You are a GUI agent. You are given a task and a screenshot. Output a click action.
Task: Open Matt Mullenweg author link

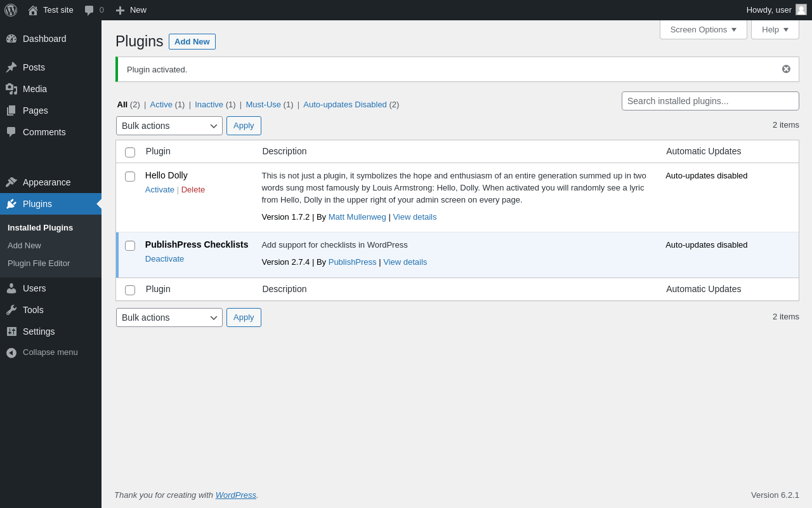357,217
